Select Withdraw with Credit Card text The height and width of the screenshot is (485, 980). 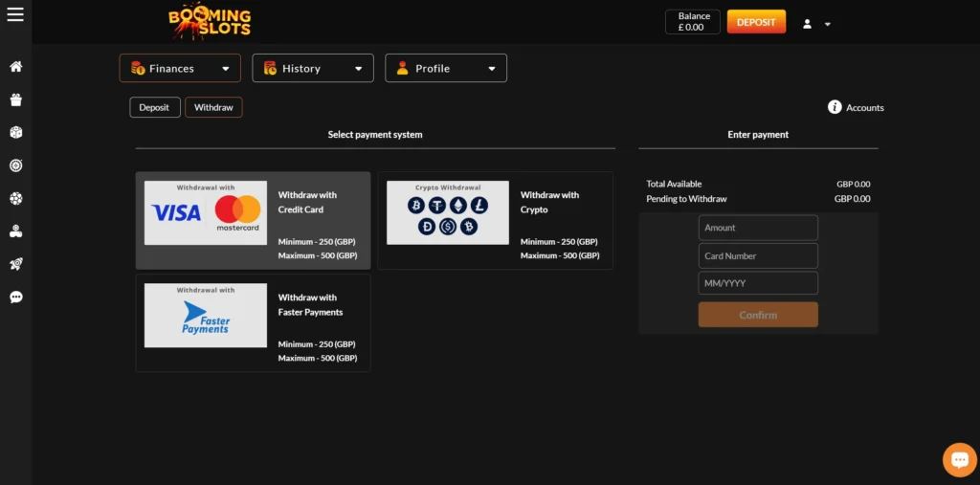tap(307, 203)
